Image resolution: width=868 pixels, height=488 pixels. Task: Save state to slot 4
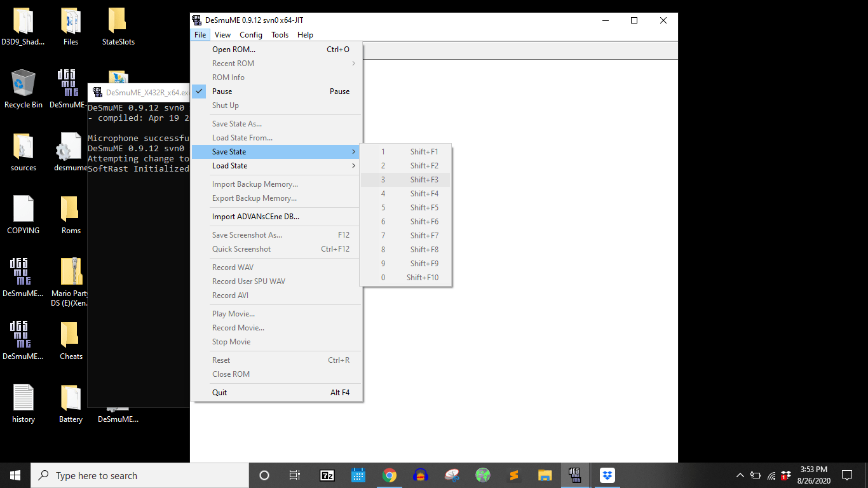coord(405,194)
